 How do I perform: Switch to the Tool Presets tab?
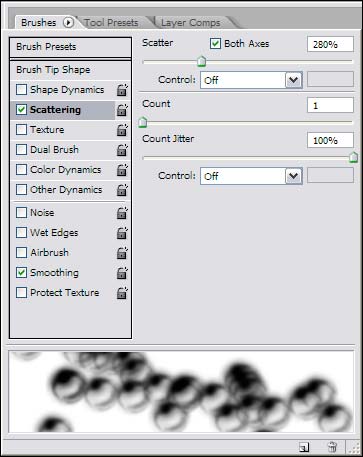click(x=111, y=23)
